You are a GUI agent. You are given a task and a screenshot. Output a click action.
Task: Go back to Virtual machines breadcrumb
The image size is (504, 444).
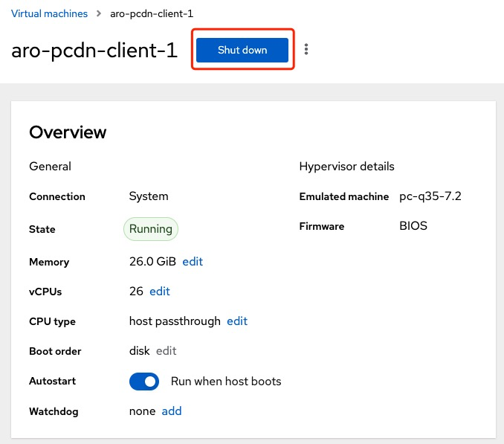[x=49, y=13]
